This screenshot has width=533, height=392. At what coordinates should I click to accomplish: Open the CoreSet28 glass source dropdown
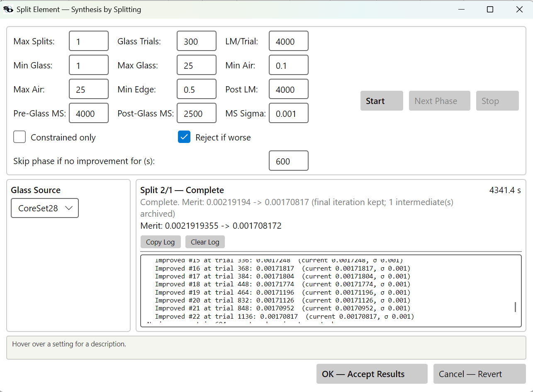click(x=45, y=208)
